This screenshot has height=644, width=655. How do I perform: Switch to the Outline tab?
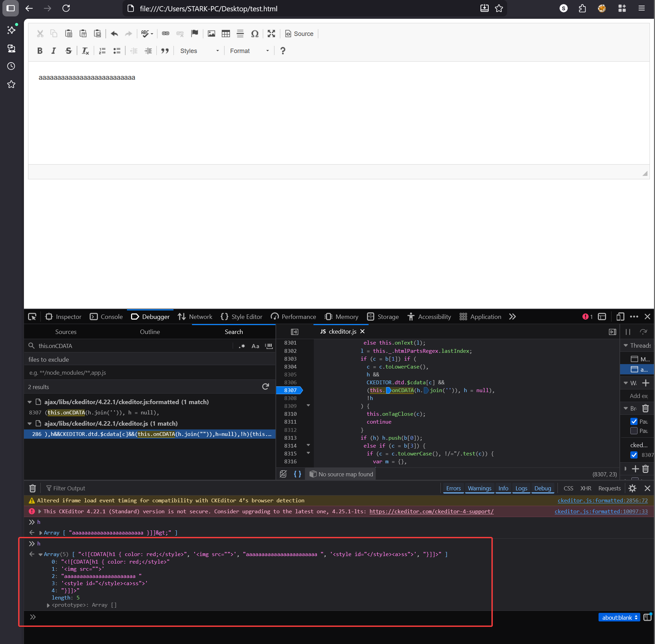(x=150, y=332)
